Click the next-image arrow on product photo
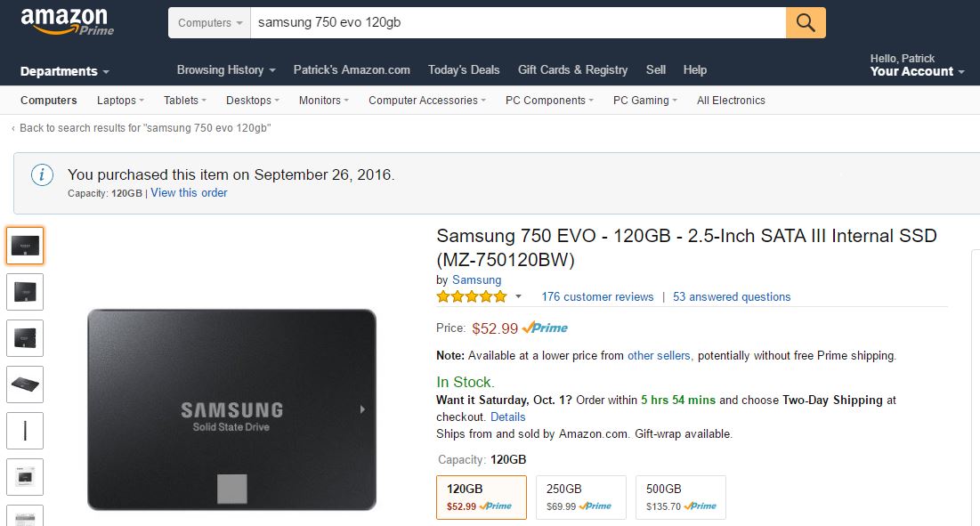980x526 pixels. click(x=361, y=409)
